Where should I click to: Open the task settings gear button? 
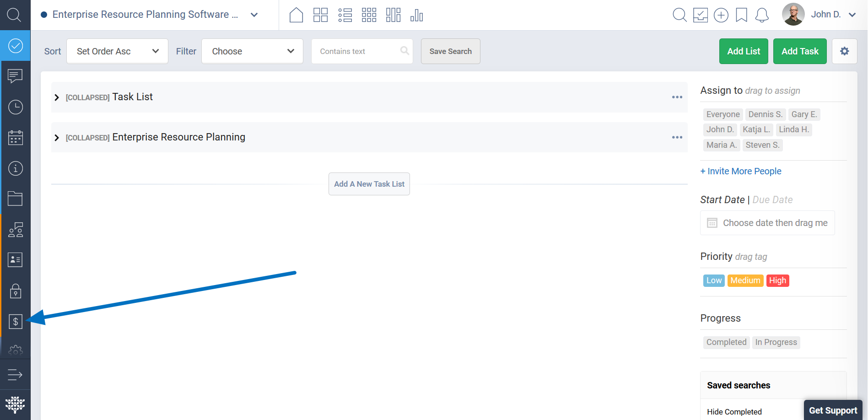(844, 51)
